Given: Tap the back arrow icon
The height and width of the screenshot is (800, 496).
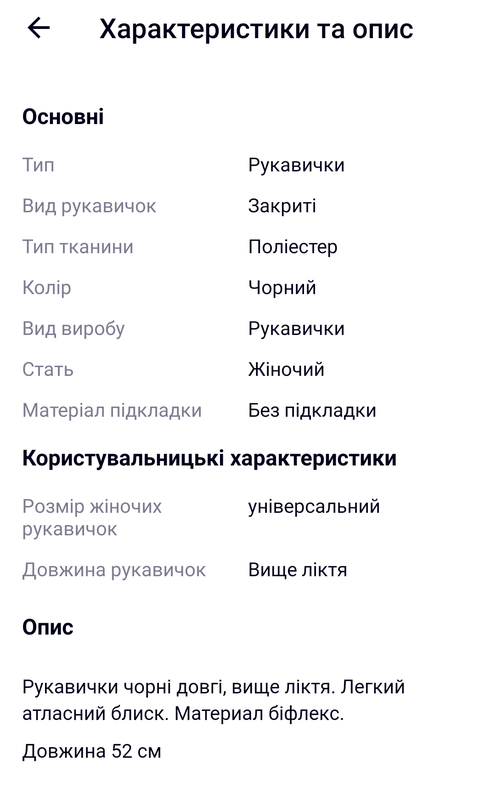Looking at the screenshot, I should point(39,28).
